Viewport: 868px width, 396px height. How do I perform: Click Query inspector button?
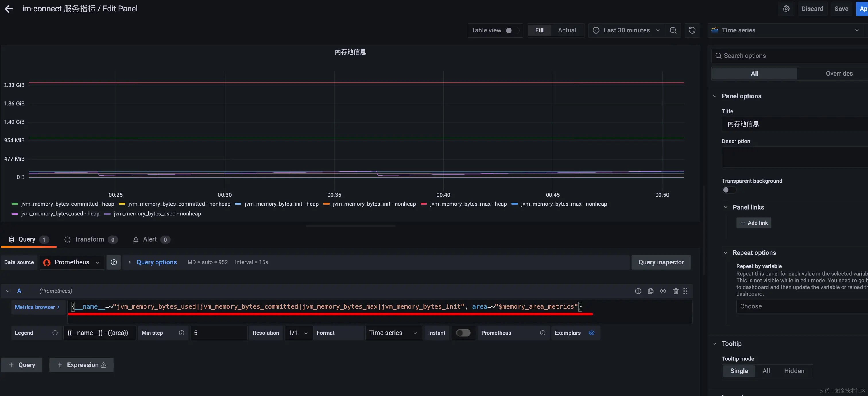click(661, 262)
